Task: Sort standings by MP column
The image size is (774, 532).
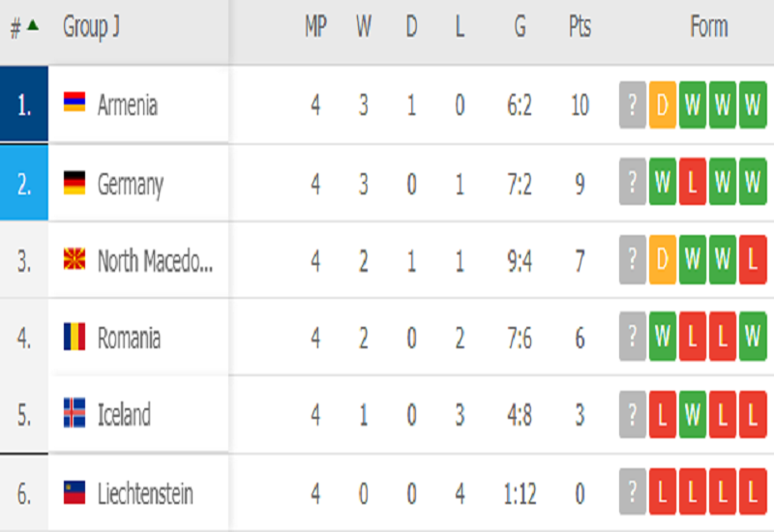Action: coord(315,27)
